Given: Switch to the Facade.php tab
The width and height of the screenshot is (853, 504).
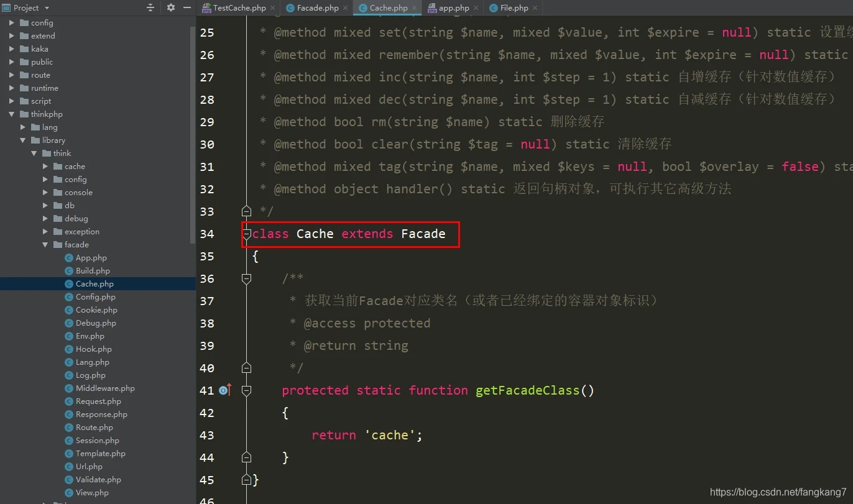Looking at the screenshot, I should [317, 8].
